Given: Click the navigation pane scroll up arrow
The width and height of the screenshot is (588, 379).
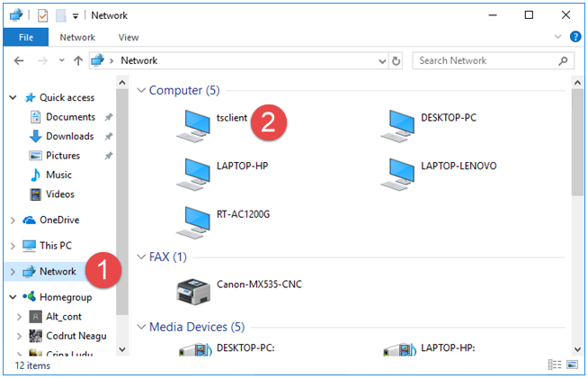Looking at the screenshot, I should 122,82.
